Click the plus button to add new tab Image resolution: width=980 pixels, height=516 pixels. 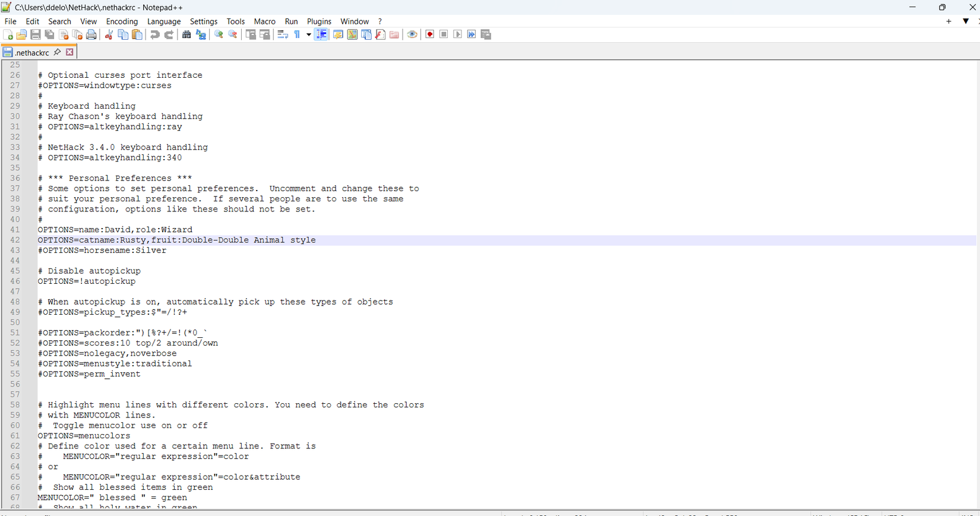pos(949,21)
